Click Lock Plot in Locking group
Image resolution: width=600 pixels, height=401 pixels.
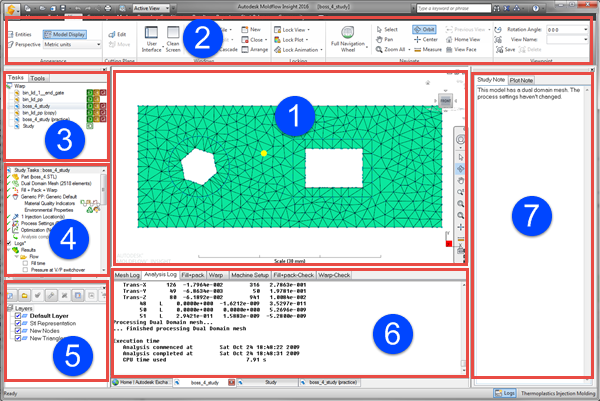click(289, 39)
